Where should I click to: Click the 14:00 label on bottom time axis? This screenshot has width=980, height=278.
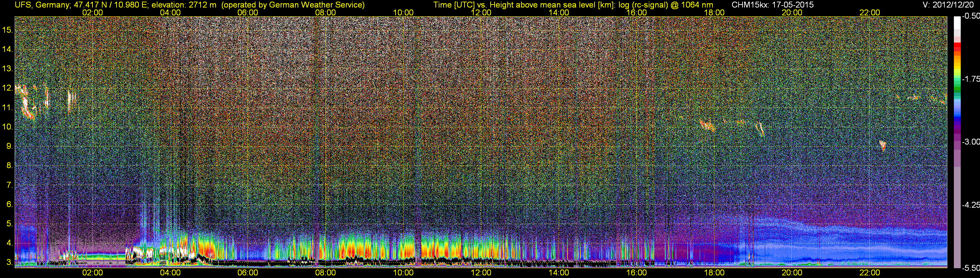click(x=559, y=273)
